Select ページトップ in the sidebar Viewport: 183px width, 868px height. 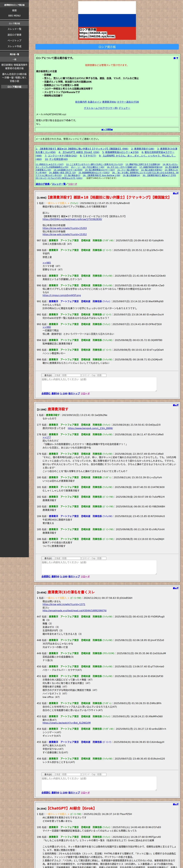point(14,41)
